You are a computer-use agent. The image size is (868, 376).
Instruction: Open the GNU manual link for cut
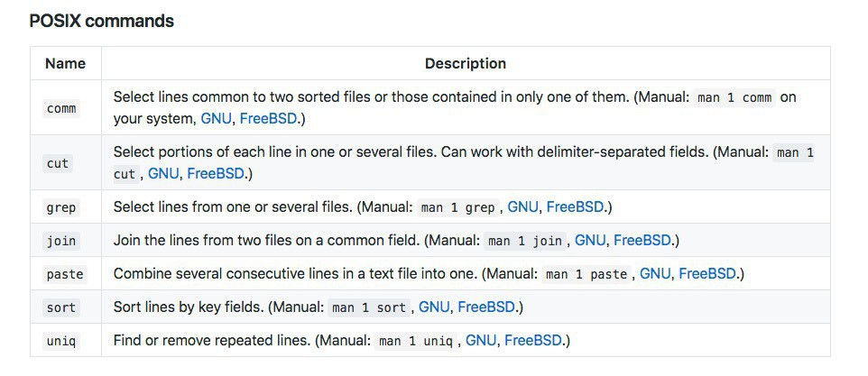[x=163, y=174]
